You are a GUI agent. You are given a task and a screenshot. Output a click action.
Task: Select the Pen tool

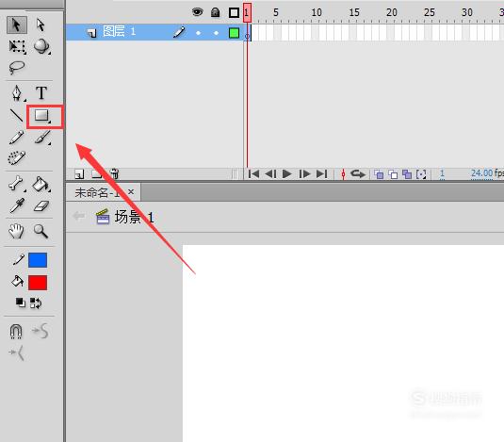(17, 93)
